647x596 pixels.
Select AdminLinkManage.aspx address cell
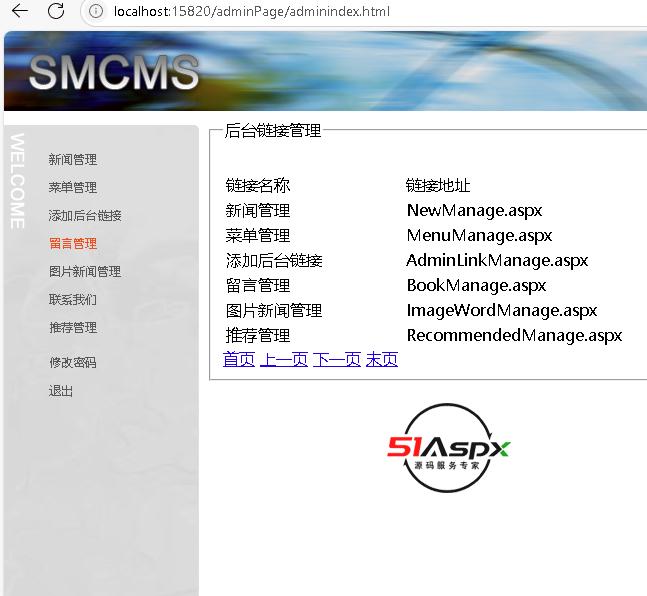point(497,260)
